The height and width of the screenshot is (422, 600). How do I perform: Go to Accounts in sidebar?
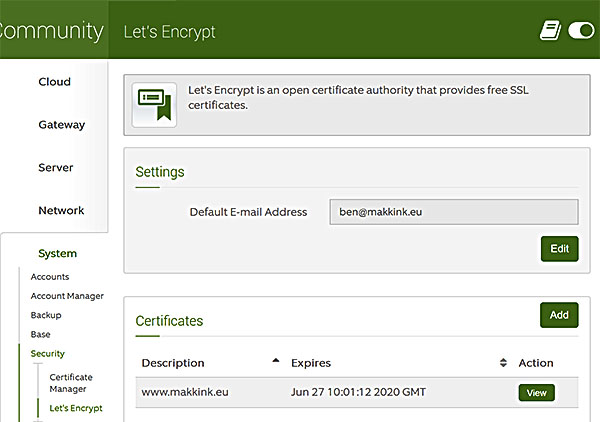(50, 277)
